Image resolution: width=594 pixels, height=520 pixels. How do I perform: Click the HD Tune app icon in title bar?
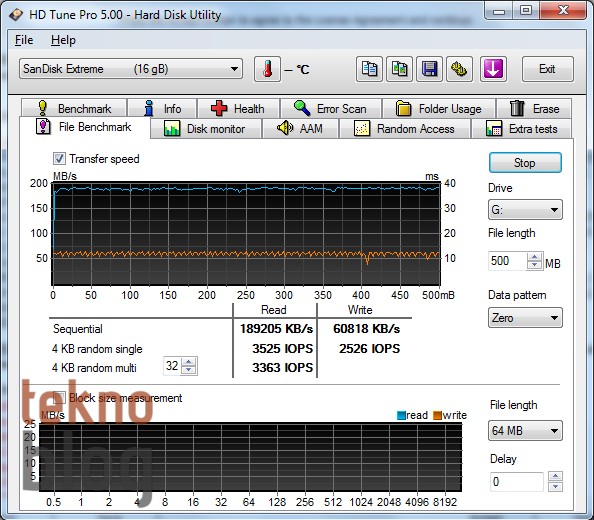point(16,15)
